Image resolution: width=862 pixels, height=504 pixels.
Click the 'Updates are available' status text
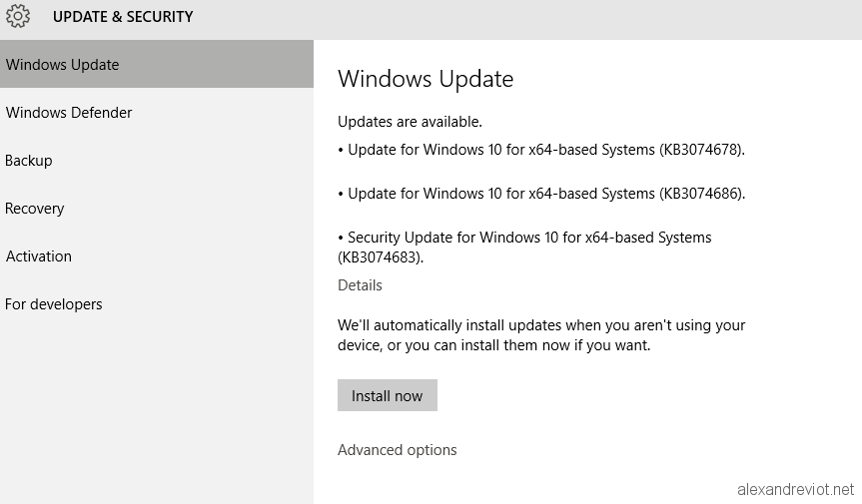(410, 122)
